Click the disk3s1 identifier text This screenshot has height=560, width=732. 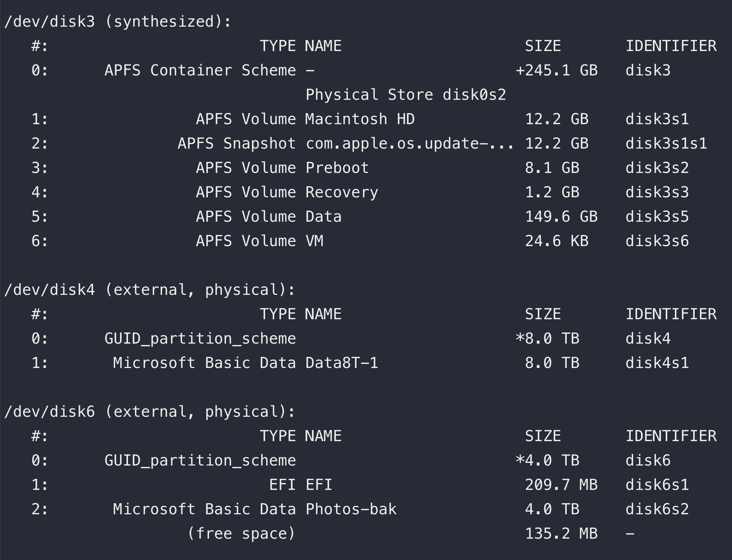(657, 119)
